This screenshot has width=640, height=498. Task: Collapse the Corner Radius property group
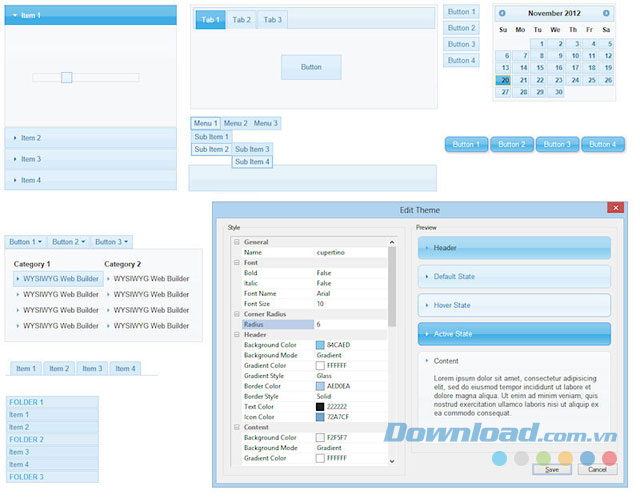[236, 314]
